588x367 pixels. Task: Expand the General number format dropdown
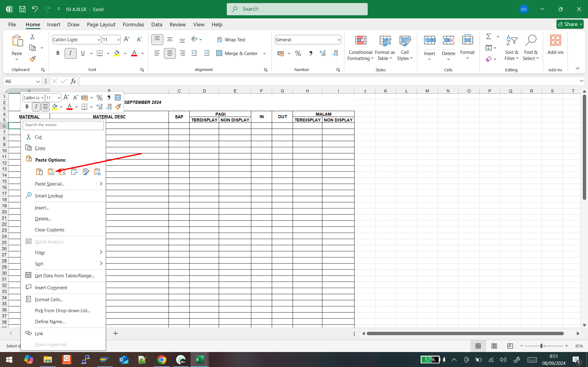point(339,40)
